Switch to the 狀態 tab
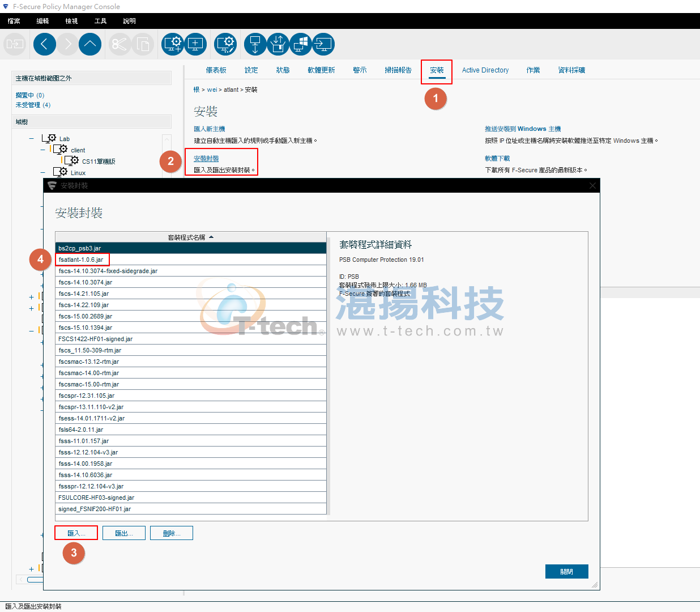This screenshot has width=700, height=612. coord(283,70)
